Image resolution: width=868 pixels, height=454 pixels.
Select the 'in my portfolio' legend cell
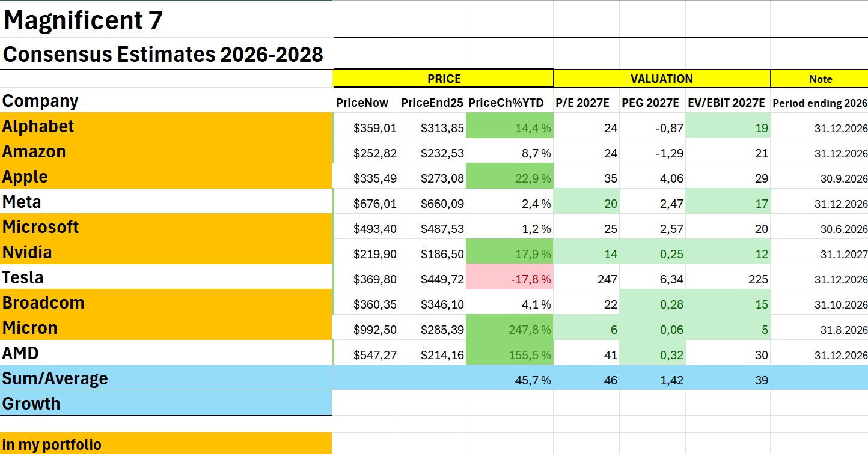pos(166,444)
